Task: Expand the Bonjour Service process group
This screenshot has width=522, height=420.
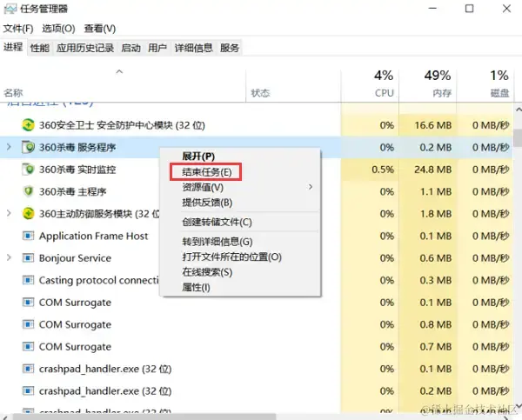Action: click(9, 257)
